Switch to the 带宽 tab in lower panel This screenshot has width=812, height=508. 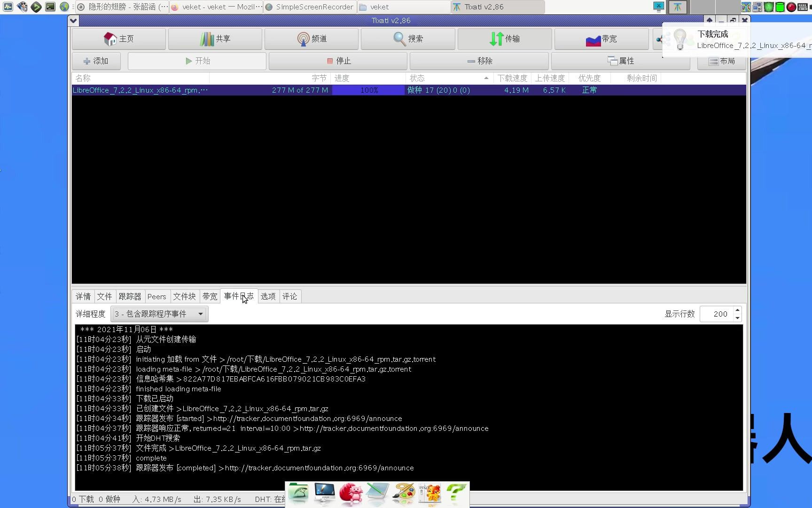pos(210,296)
